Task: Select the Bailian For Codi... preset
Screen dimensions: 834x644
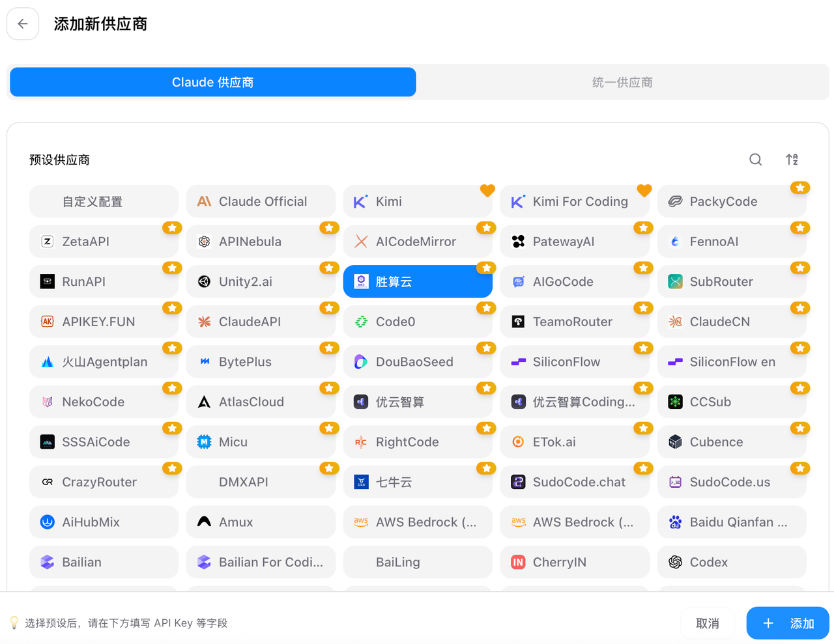Action: (x=261, y=562)
